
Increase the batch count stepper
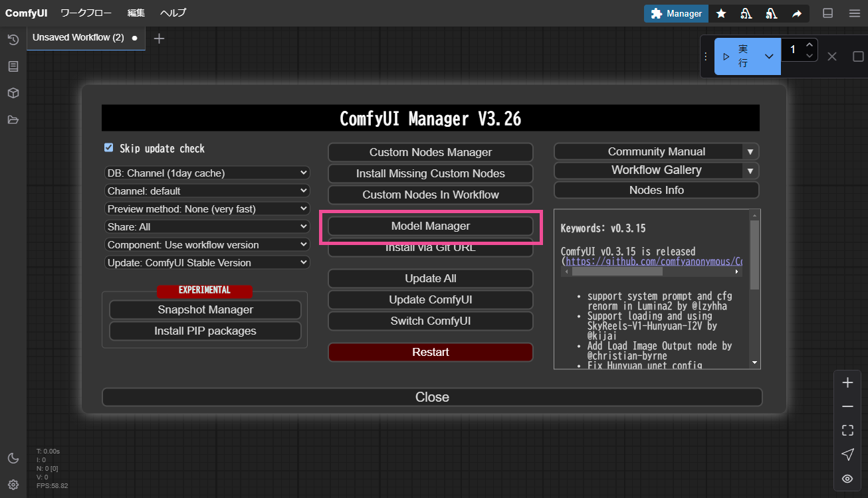(810, 44)
